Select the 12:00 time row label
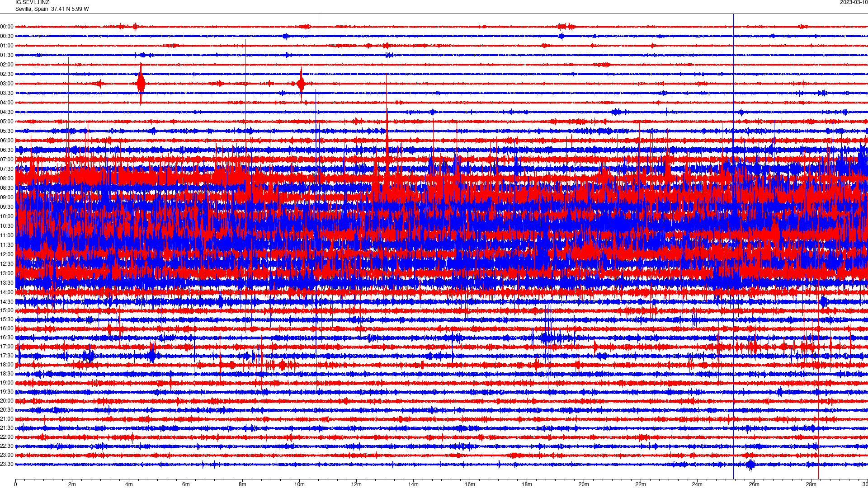Screen dimensions: 868x488 [7, 254]
